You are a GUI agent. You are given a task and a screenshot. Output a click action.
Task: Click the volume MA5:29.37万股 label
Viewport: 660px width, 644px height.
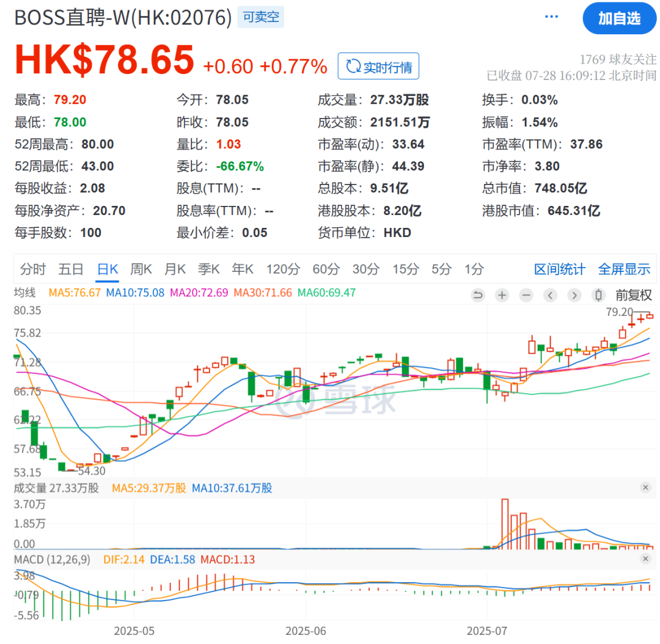point(149,488)
